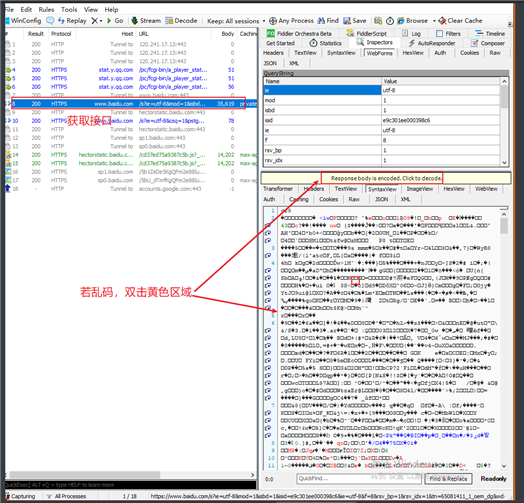
Task: Click the Go toolbar button
Action: (x=115, y=21)
